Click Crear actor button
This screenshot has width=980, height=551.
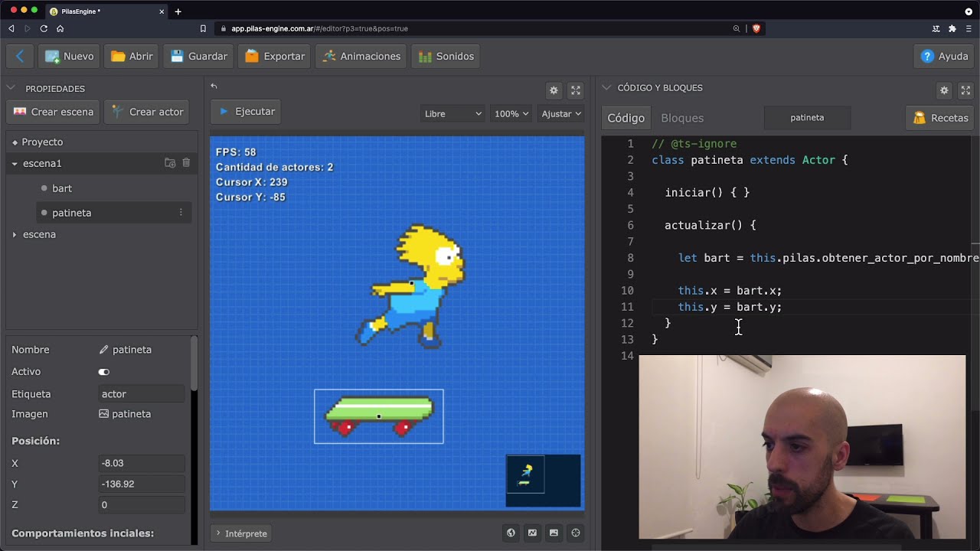148,112
